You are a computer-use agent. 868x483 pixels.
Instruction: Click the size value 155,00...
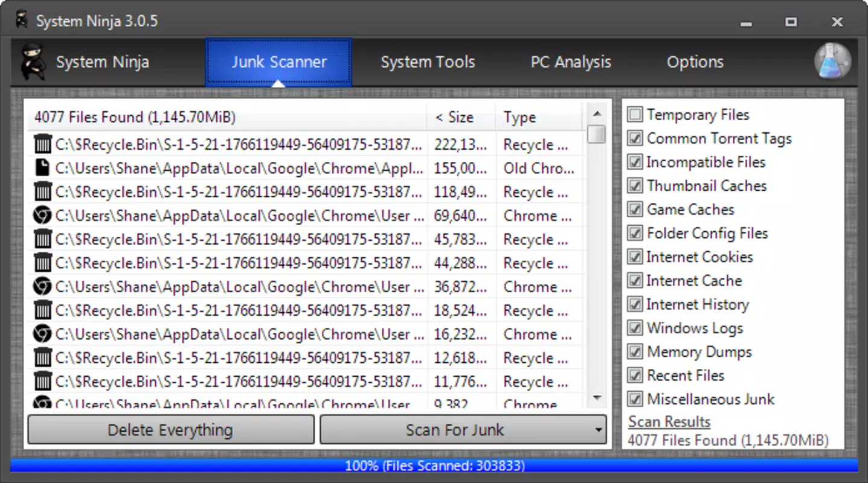(461, 168)
